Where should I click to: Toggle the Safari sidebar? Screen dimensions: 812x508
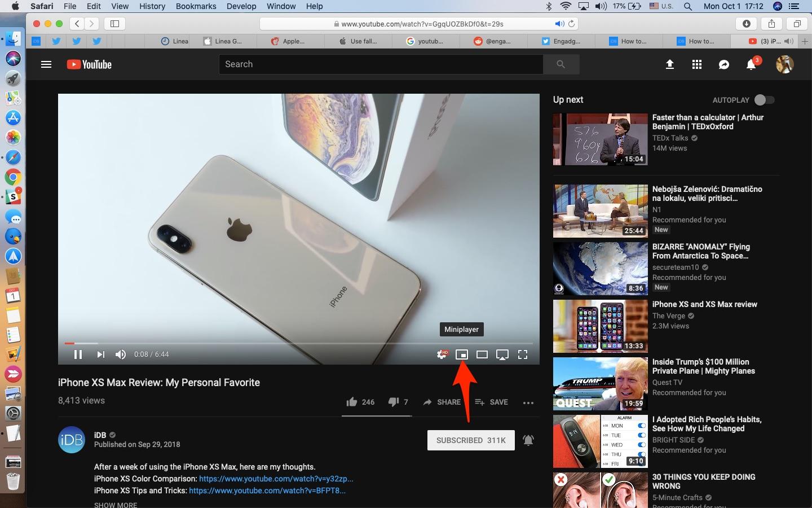click(x=114, y=24)
